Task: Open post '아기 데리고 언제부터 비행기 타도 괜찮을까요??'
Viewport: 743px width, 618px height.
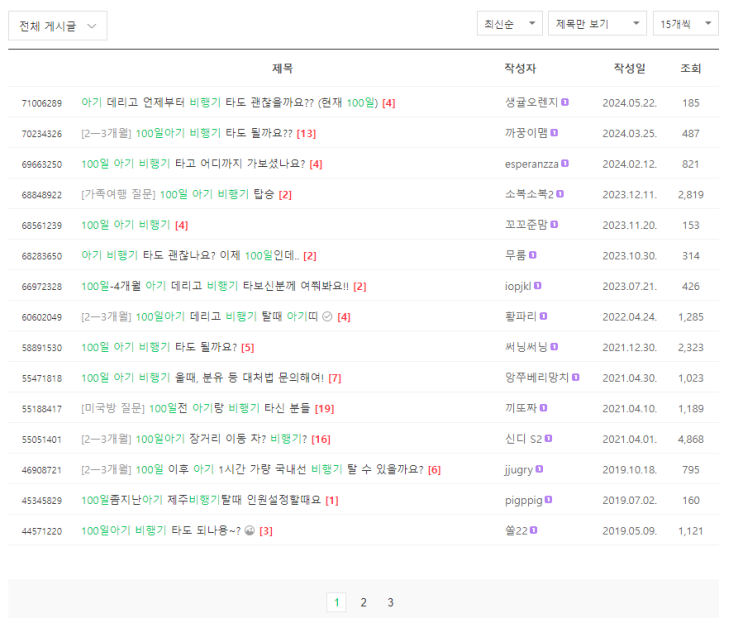Action: click(x=230, y=102)
